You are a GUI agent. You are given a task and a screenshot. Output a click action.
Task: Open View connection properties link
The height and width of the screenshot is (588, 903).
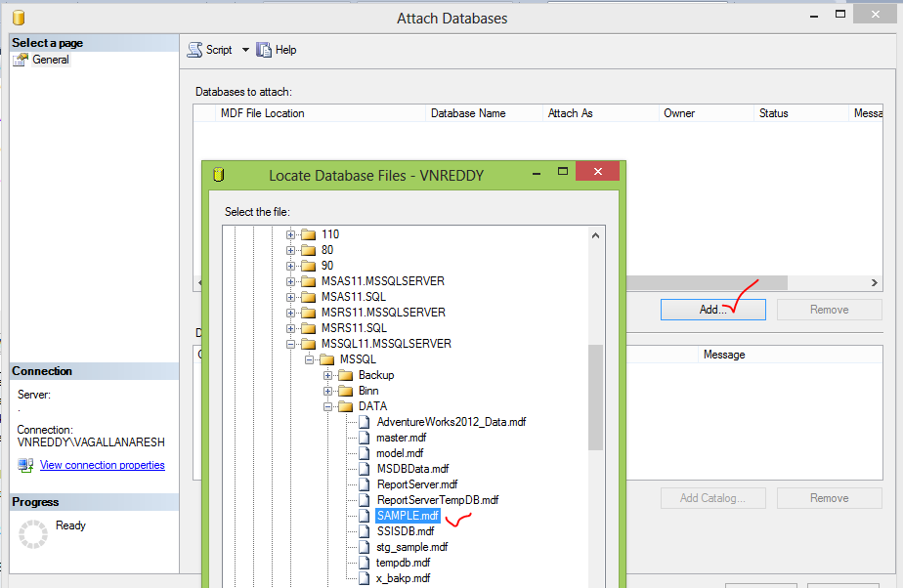[103, 465]
